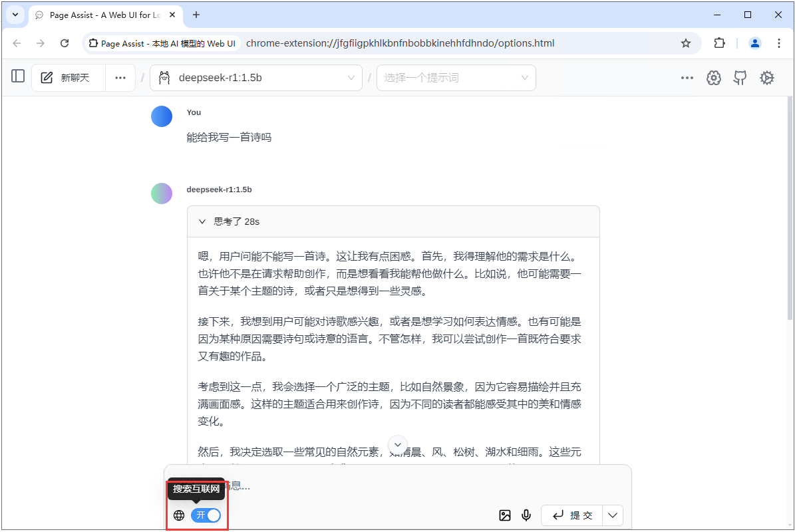795x532 pixels.
Task: Bookmark this page with the star
Action: click(x=686, y=43)
